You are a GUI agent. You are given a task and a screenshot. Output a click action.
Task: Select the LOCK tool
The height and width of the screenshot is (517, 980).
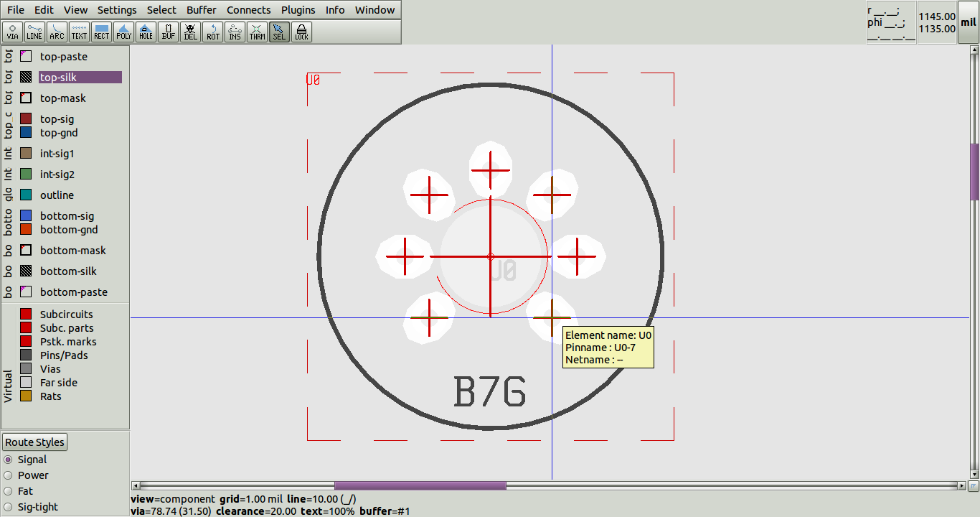(301, 32)
